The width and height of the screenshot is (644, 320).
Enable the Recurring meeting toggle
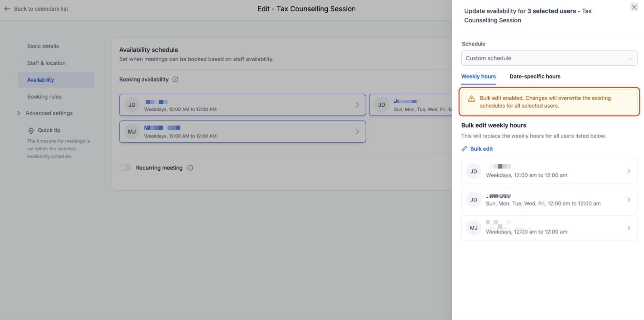(125, 168)
